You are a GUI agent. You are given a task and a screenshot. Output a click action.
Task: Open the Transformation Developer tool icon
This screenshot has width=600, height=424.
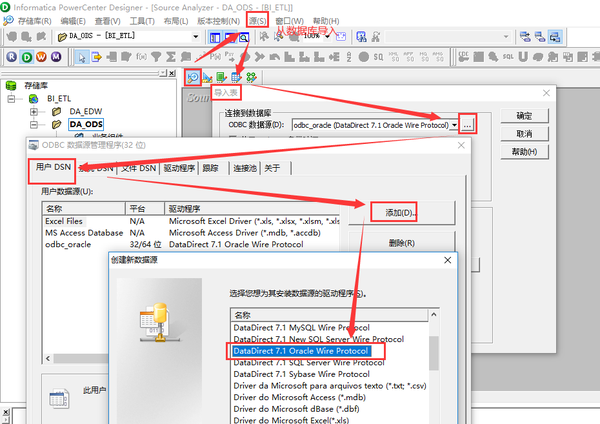point(222,78)
